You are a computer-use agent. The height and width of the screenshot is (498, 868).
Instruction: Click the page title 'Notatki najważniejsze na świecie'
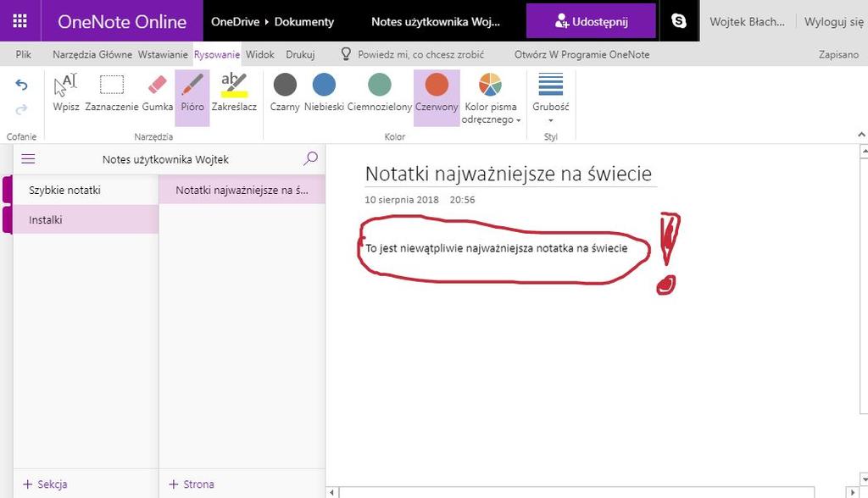tap(509, 174)
